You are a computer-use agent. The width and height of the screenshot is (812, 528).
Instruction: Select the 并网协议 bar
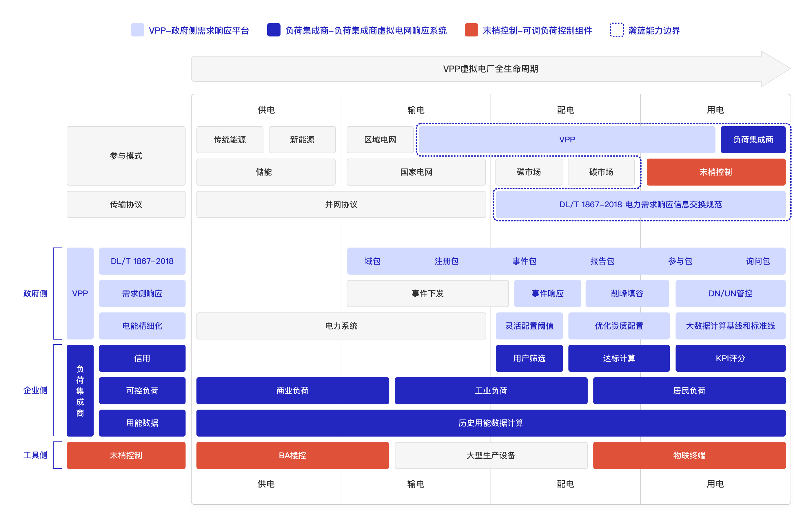(x=341, y=204)
